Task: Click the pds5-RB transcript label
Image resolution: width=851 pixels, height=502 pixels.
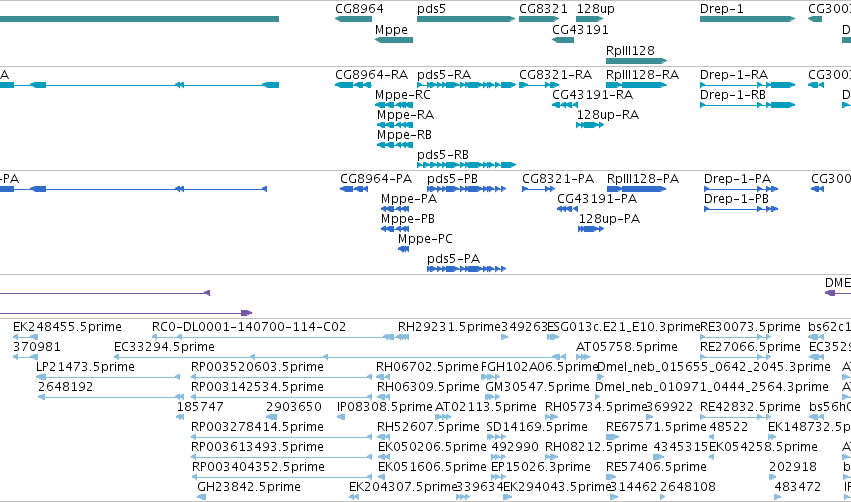Action: click(x=443, y=155)
